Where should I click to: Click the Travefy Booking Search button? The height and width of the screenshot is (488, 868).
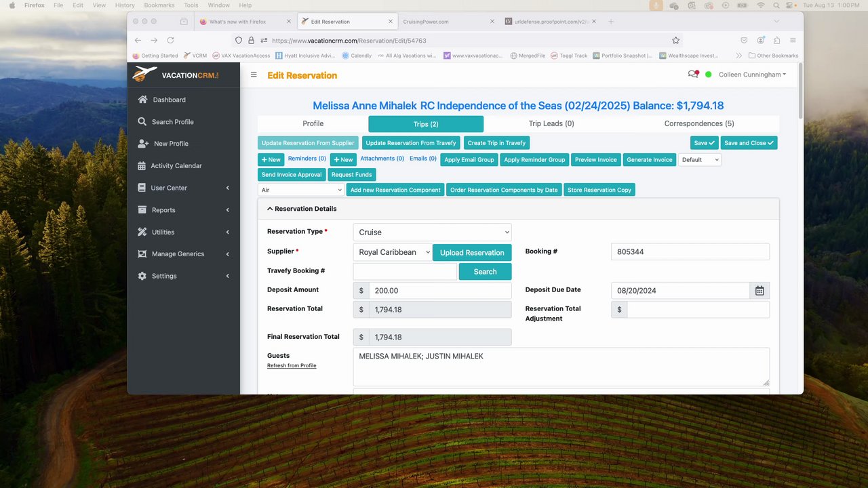(x=485, y=271)
